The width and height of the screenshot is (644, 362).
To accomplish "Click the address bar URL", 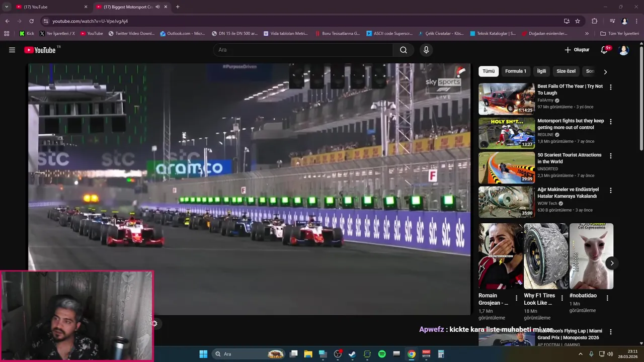I will pyautogui.click(x=90, y=21).
